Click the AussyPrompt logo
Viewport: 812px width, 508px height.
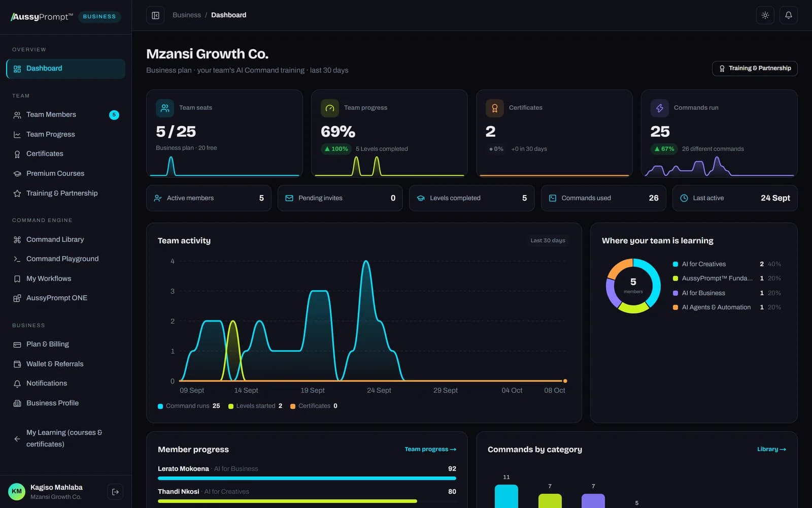(42, 17)
